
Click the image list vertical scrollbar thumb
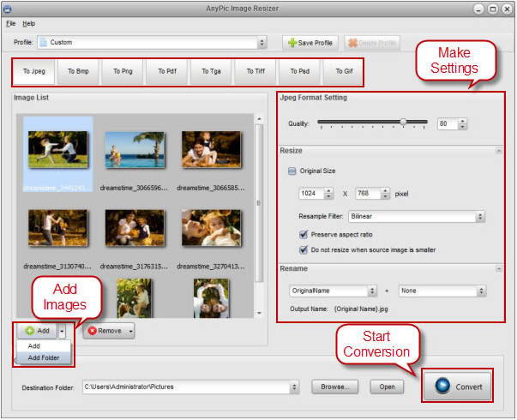259,203
